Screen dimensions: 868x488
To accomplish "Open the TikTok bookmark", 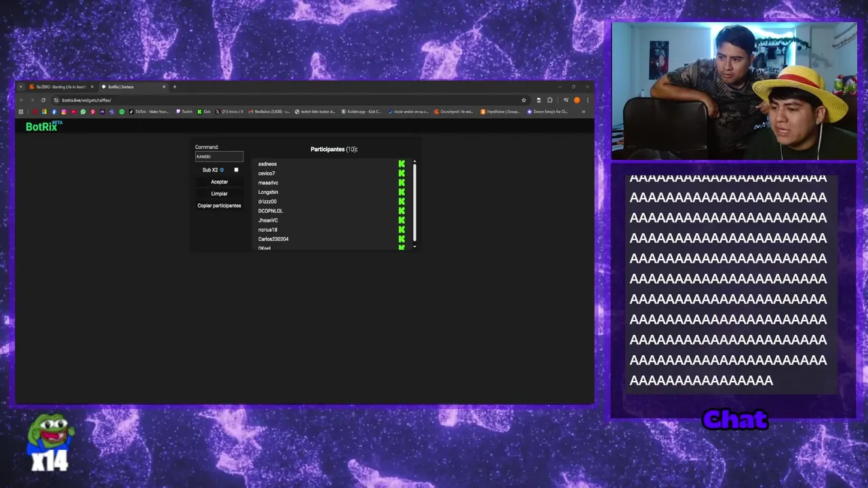I will (x=149, y=112).
